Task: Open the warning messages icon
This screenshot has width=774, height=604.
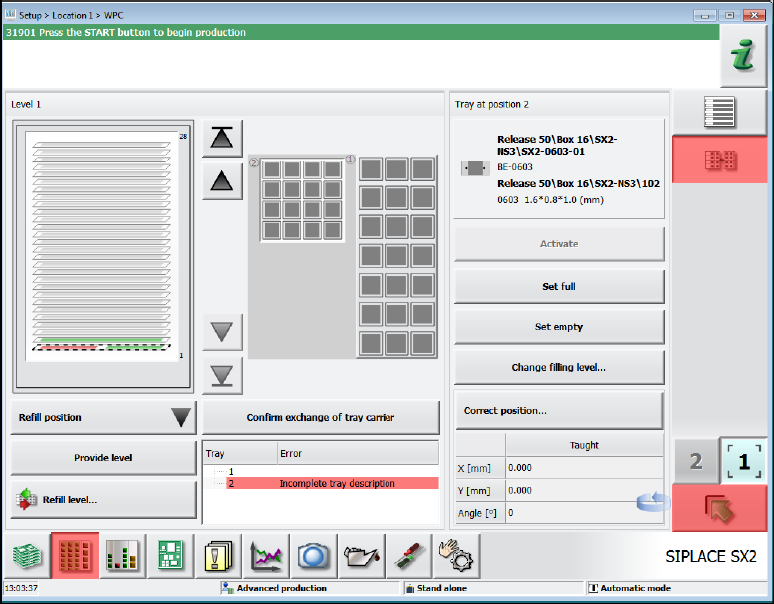Action: [x=219, y=555]
